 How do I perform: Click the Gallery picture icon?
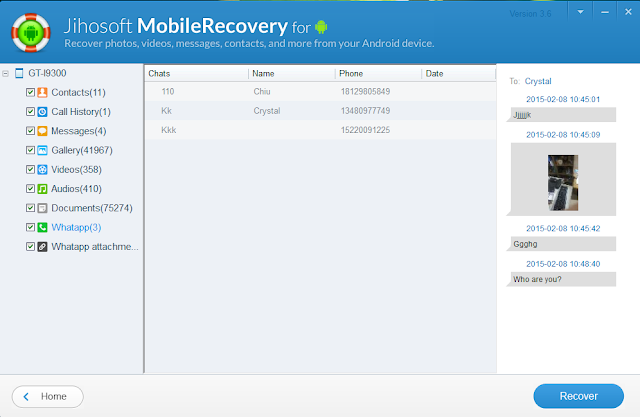42,150
